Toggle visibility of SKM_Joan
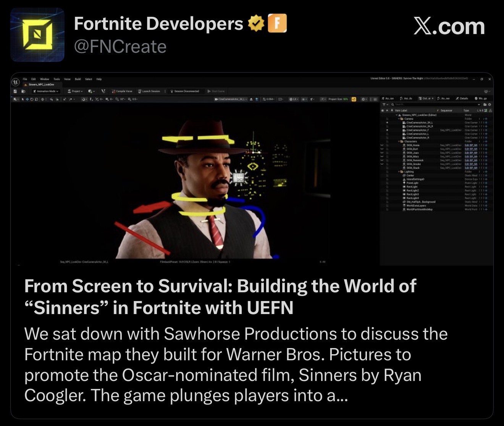504x426 pixels. (x=382, y=153)
